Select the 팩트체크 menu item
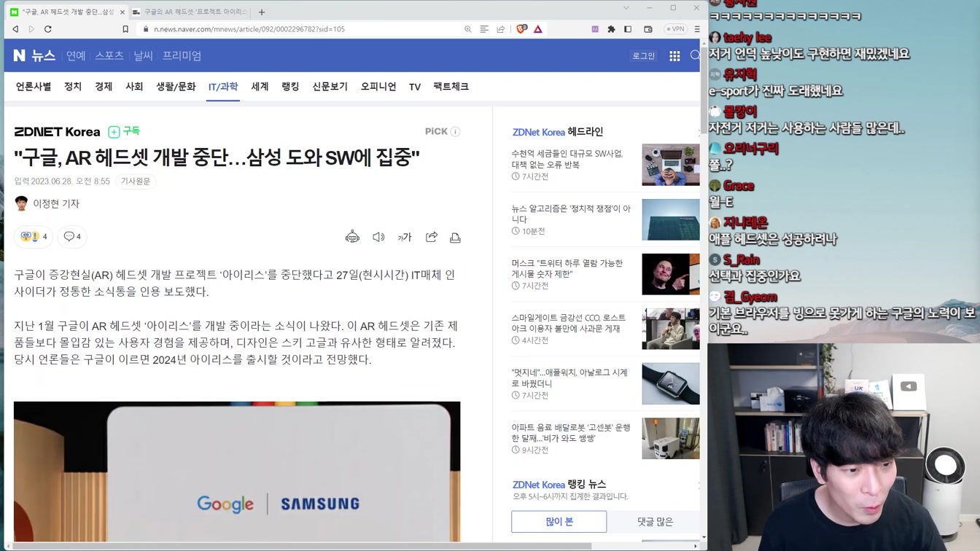Viewport: 980px width, 551px height. [451, 87]
